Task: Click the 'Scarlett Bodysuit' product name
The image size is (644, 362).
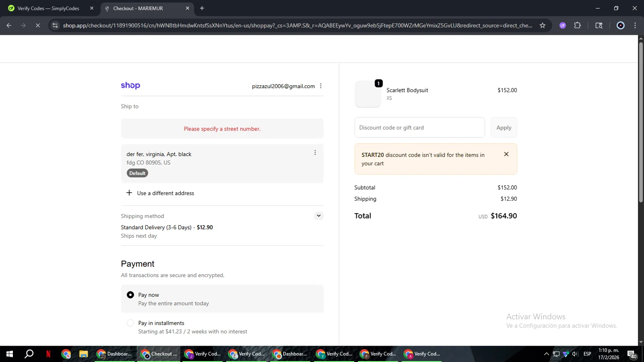Action: [407, 90]
